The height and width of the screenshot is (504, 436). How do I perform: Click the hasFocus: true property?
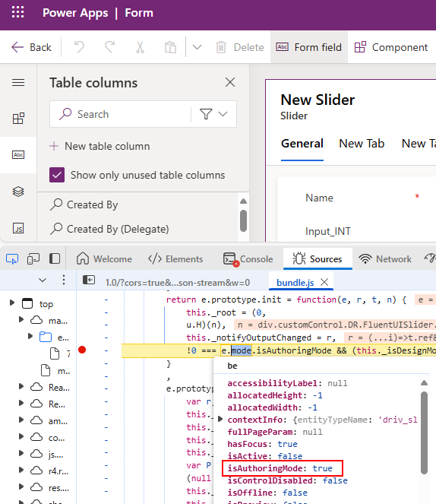(262, 444)
